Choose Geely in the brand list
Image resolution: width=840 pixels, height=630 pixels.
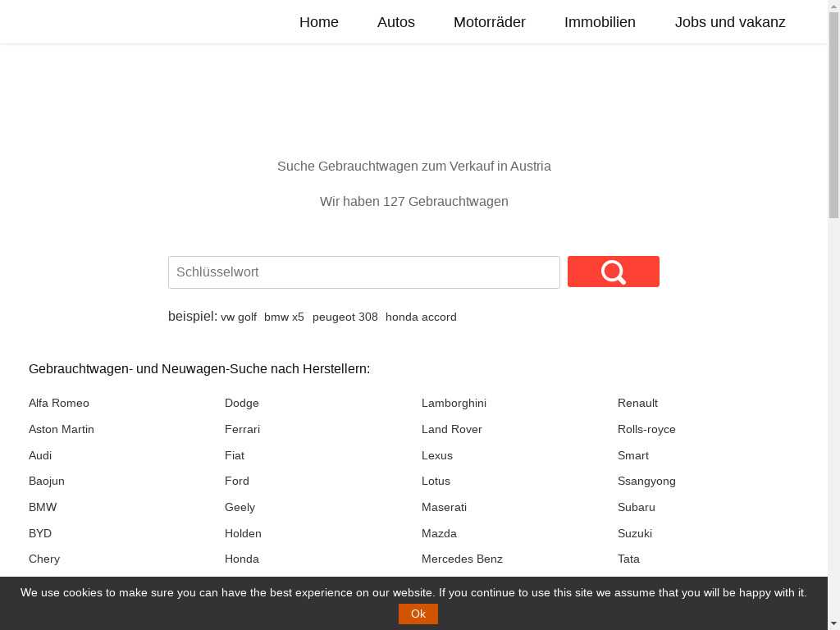point(240,507)
